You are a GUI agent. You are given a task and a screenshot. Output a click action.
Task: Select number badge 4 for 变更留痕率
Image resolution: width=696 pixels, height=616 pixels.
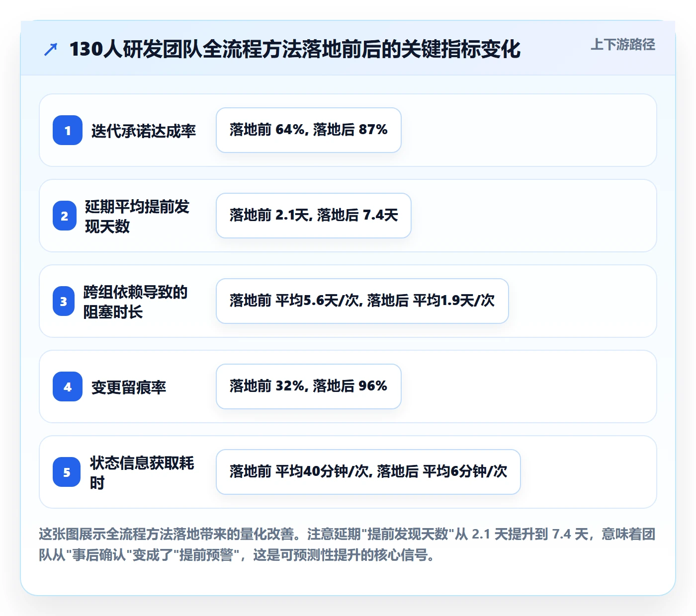(68, 386)
